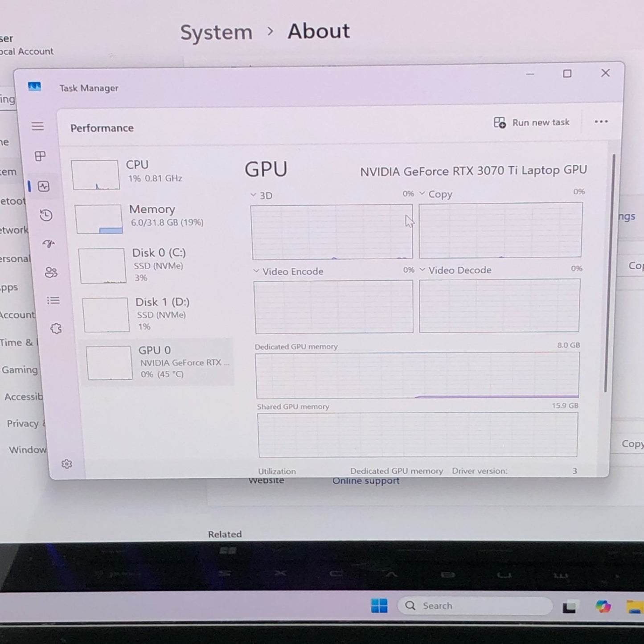The width and height of the screenshot is (644, 644).
Task: Open Copilot from the taskbar
Action: (603, 607)
